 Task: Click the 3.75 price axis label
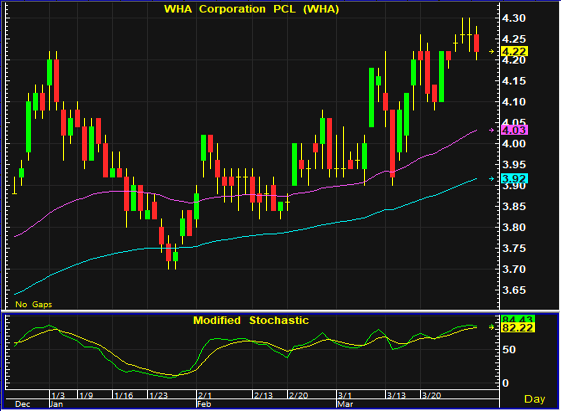point(514,248)
